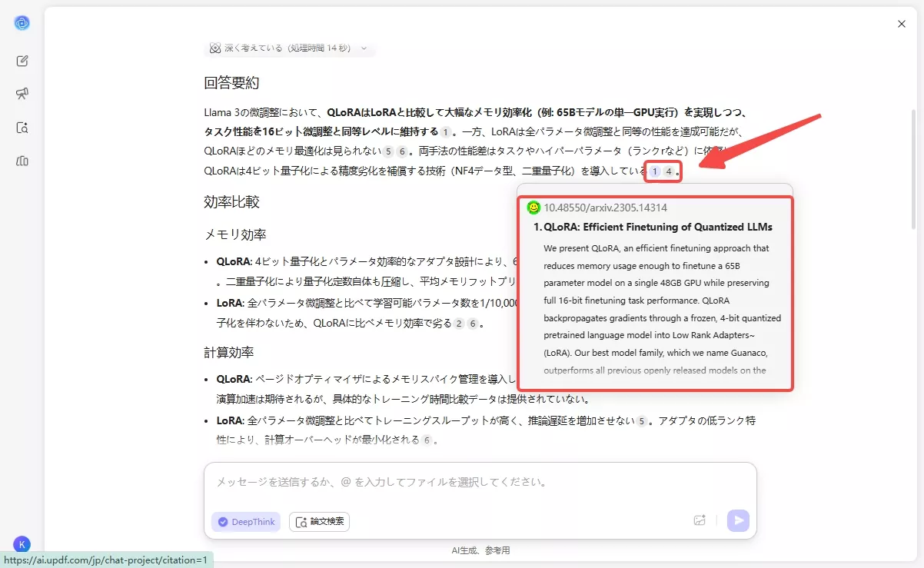The height and width of the screenshot is (568, 924).
Task: Enable the DeepThink mode toggle
Action: (x=245, y=522)
